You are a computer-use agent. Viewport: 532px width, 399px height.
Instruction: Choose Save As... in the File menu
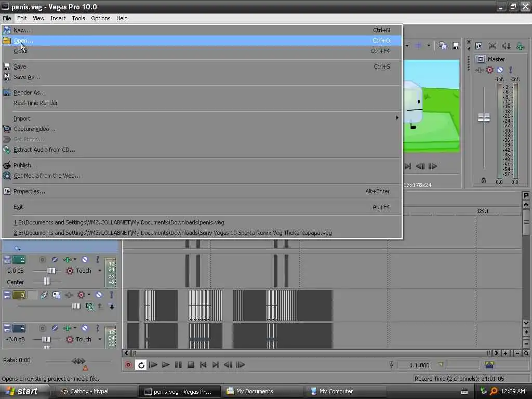click(202, 77)
